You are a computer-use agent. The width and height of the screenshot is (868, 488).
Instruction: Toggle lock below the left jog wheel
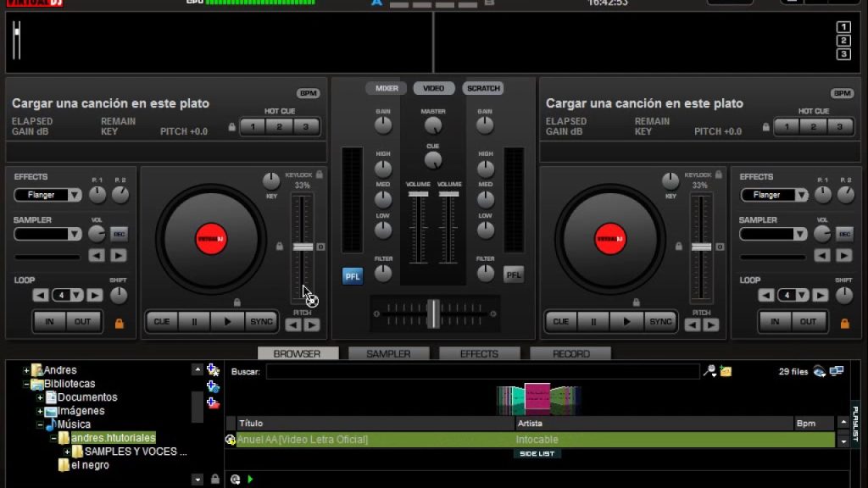pos(237,302)
